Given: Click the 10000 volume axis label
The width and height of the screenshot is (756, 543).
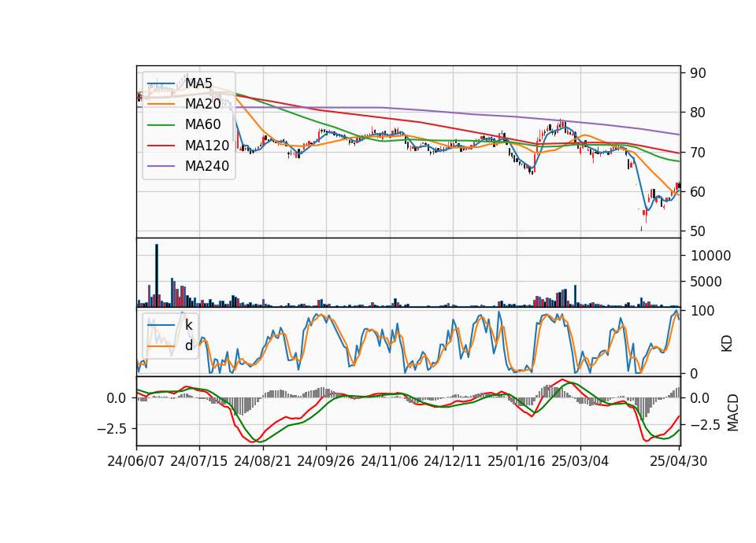Looking at the screenshot, I should 710,256.
